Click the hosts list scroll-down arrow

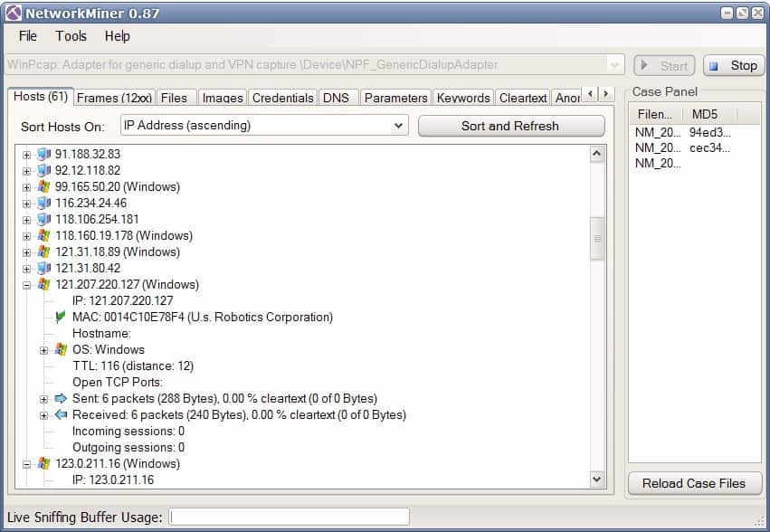click(x=597, y=479)
